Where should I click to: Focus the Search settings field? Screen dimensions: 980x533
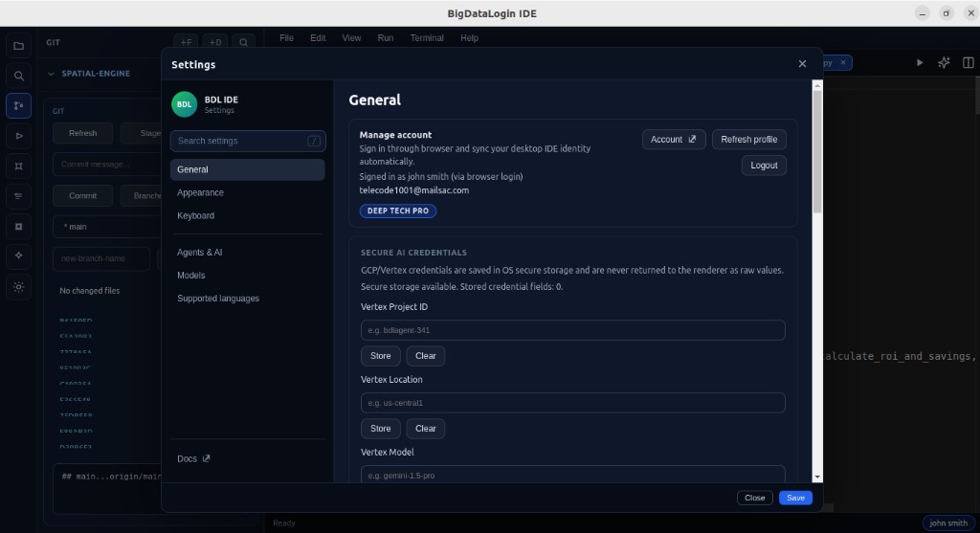[248, 142]
